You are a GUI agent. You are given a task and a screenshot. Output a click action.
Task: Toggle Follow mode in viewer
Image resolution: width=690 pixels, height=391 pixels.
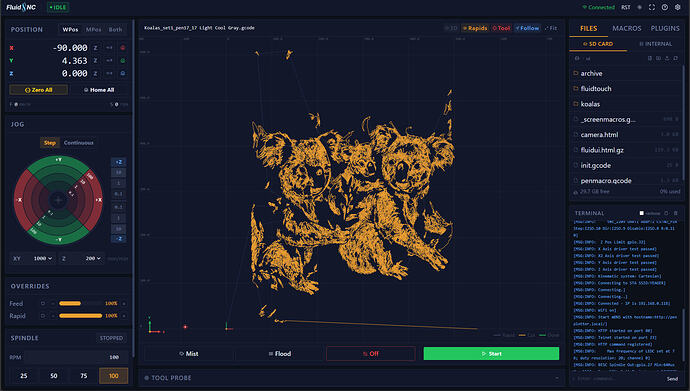[x=527, y=28]
